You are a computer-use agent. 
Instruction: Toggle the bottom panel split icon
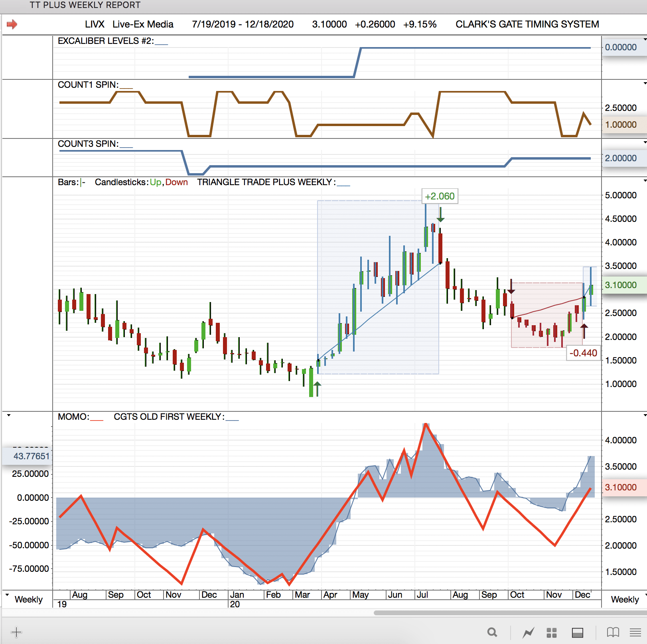(x=577, y=632)
